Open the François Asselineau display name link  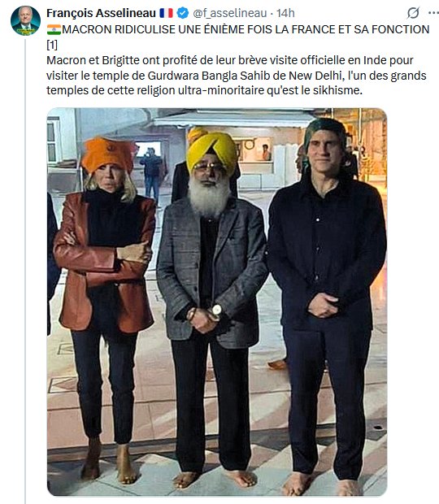click(102, 13)
